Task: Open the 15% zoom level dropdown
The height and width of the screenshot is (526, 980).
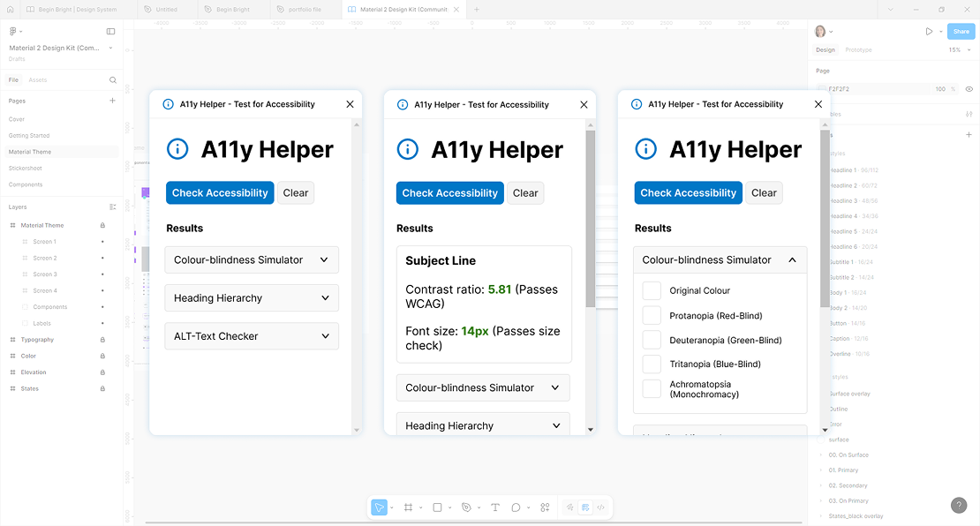Action: pyautogui.click(x=960, y=50)
